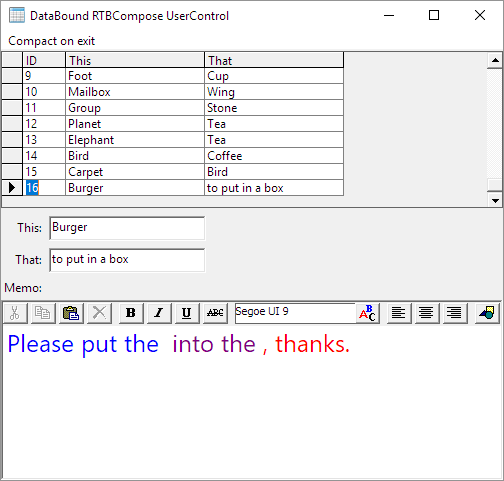
Task: Click the ID column header
Action: tap(44, 60)
